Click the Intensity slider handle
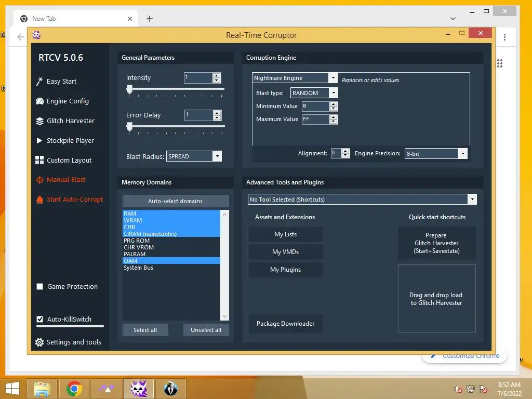 (129, 89)
